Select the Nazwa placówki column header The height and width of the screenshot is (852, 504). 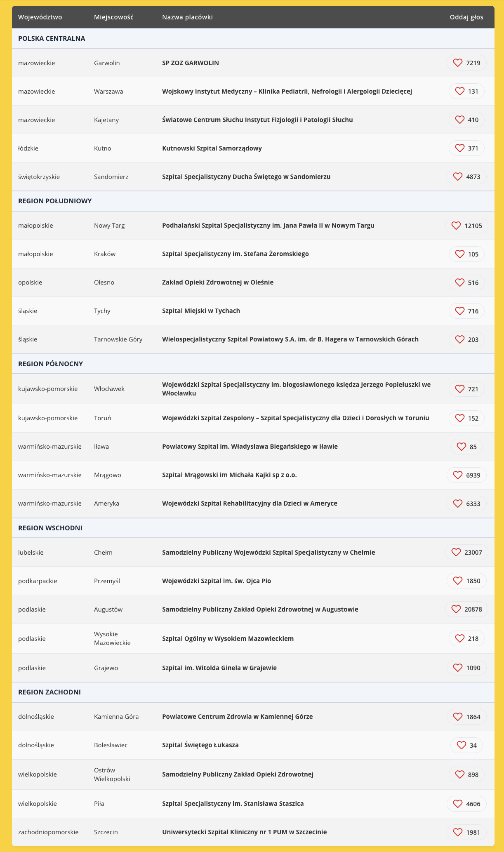tap(187, 17)
